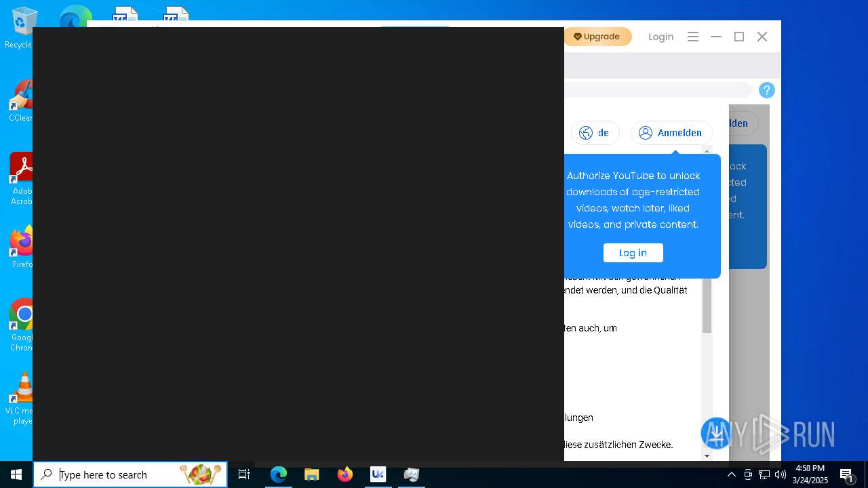Click the vertical scrollbar thumb

coord(707,305)
